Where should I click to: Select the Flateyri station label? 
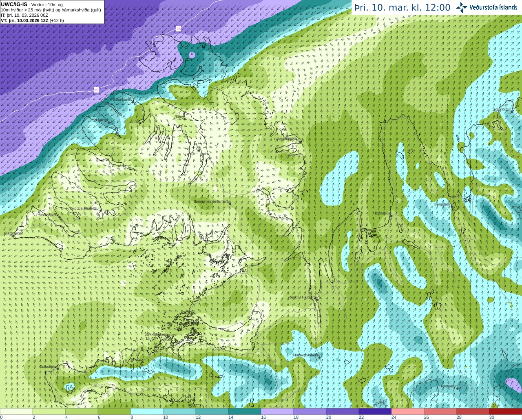(102, 120)
